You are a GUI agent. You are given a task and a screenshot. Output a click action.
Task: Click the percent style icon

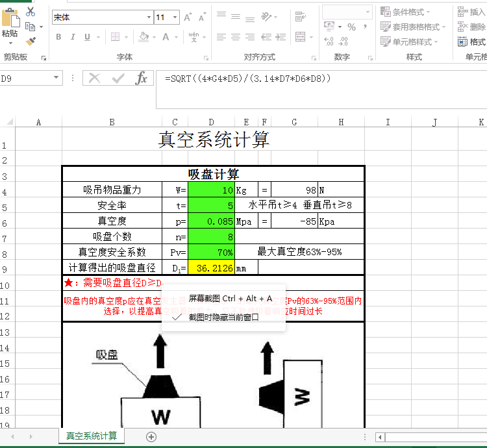(351, 27)
